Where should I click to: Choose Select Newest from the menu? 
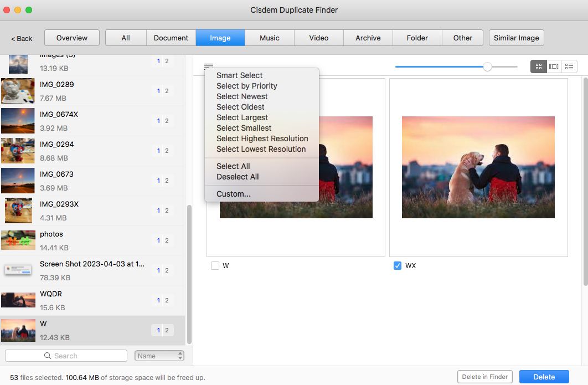(x=242, y=96)
